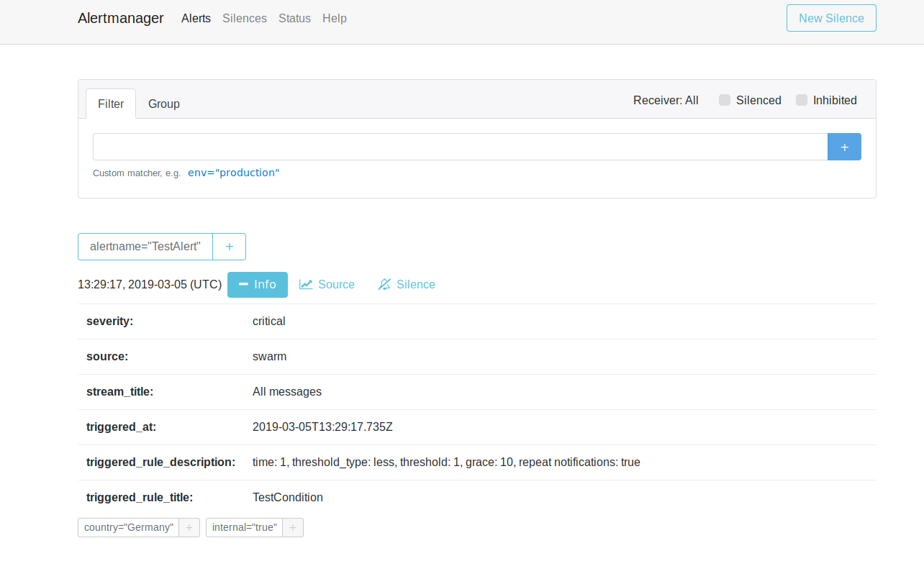Click the blue plus button to add filter
This screenshot has height=579, width=924.
[x=844, y=147]
